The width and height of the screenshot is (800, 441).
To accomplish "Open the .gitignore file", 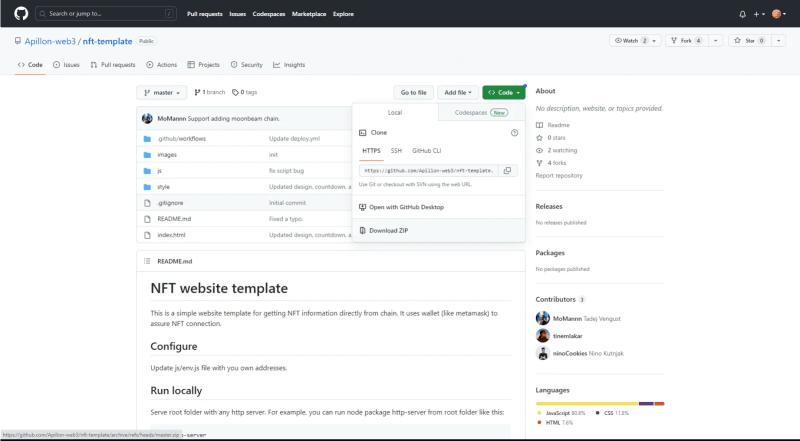I will (170, 203).
